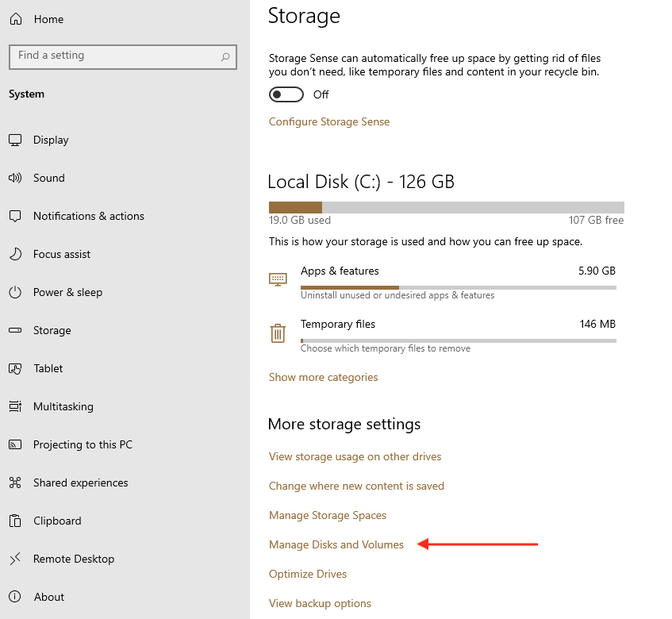
Task: Click the search magnifier icon
Action: [x=225, y=56]
